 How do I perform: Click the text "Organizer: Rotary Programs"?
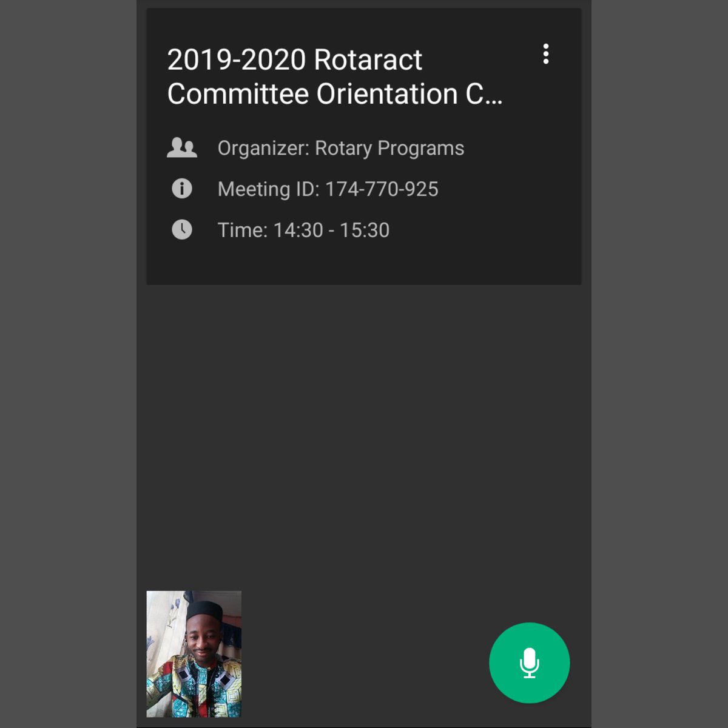click(341, 149)
